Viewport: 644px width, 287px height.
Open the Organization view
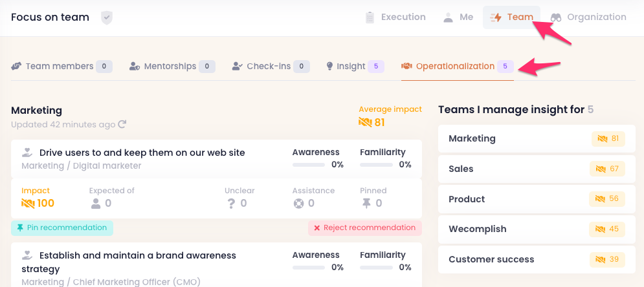coord(588,17)
